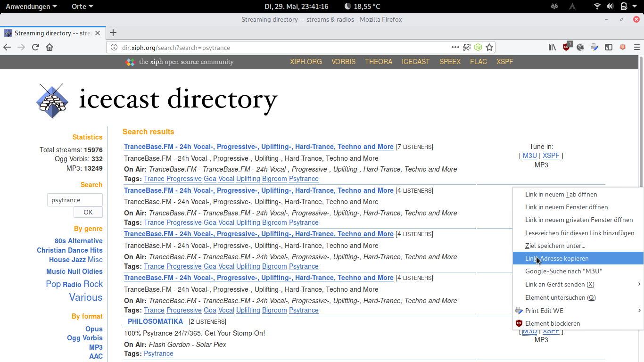Open the Wi-Fi indicator in top panel
Screen dimensions: 644x362
tap(597, 7)
